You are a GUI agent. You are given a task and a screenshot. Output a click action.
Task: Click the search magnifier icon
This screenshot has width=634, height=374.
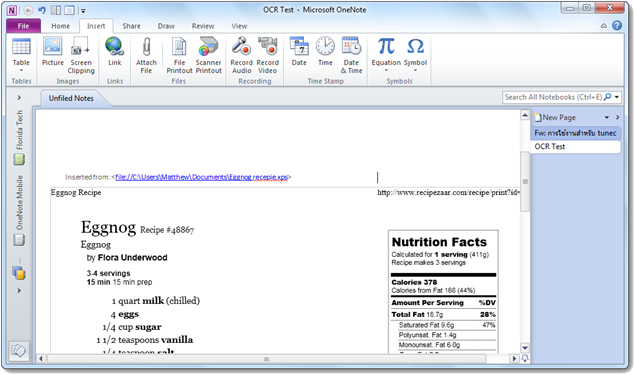pyautogui.click(x=607, y=97)
